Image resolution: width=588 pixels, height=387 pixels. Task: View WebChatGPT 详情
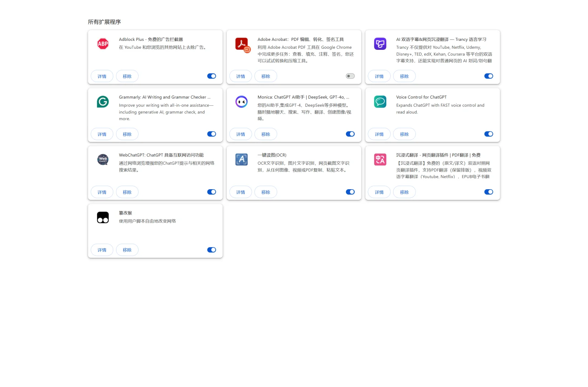[102, 192]
